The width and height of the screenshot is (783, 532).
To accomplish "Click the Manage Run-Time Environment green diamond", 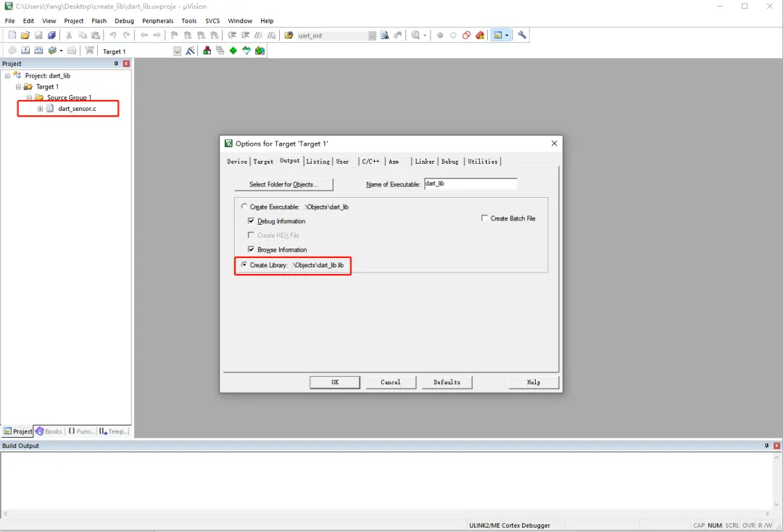I will [233, 51].
